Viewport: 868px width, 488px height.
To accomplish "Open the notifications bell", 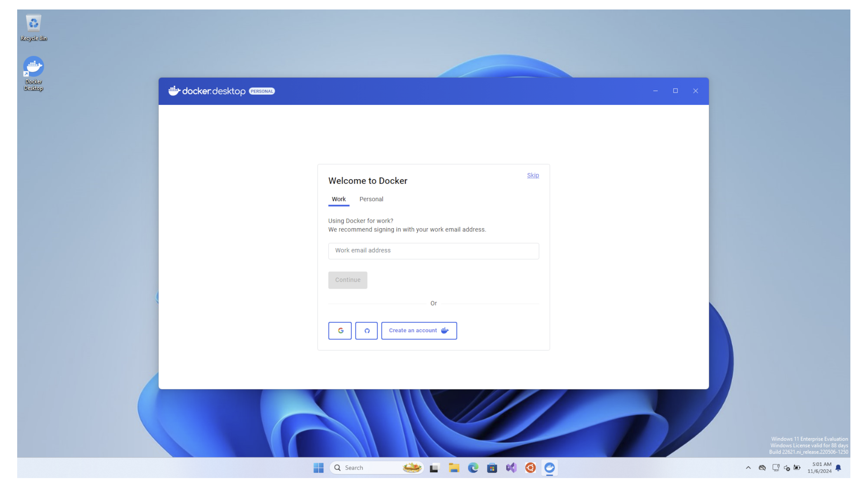I will [x=839, y=468].
